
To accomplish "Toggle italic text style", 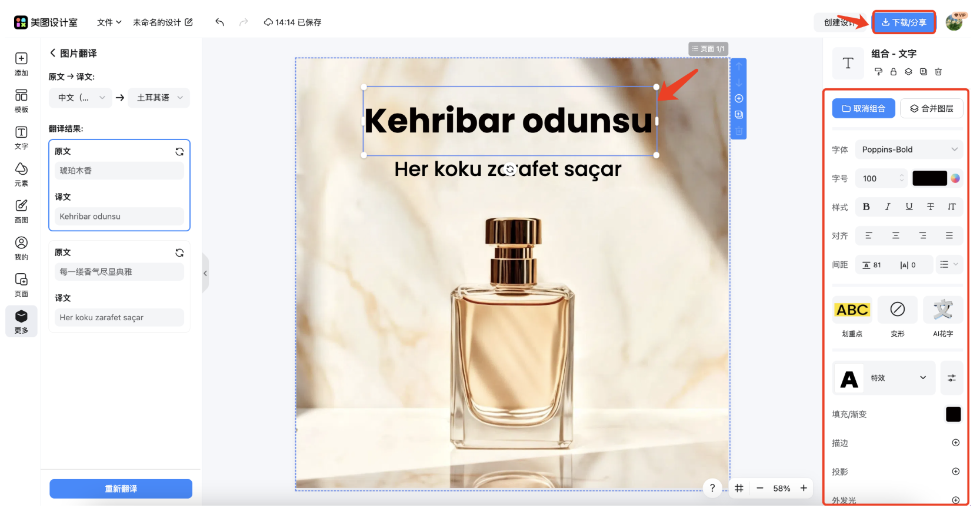I will pos(887,207).
